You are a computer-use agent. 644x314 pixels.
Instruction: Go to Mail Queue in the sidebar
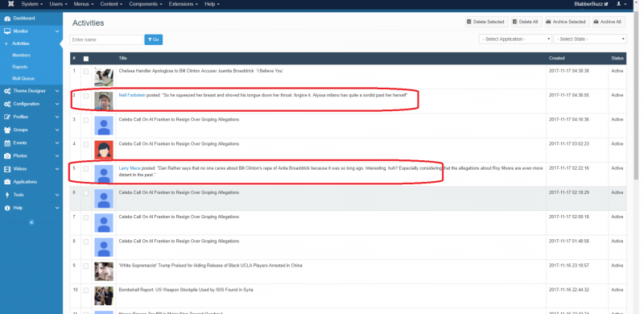click(x=23, y=79)
